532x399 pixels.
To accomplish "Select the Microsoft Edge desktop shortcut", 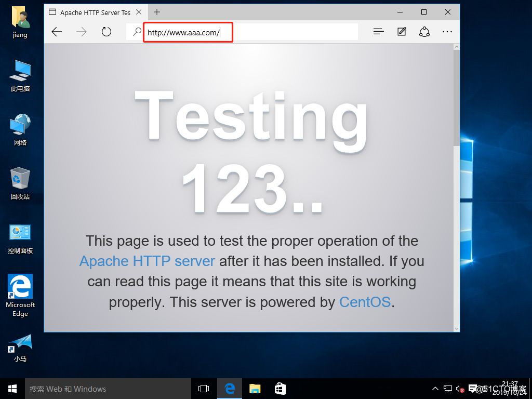I will tap(20, 296).
